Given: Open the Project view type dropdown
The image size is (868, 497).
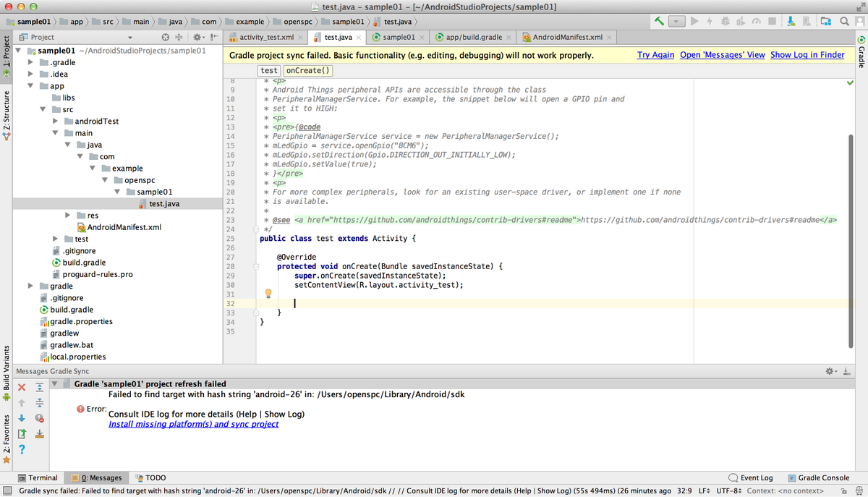Looking at the screenshot, I should click(x=129, y=37).
